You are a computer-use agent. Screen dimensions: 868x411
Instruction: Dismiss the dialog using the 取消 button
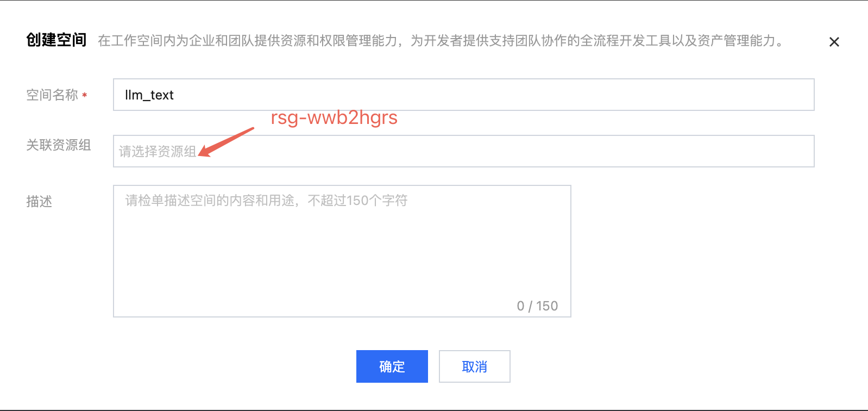[475, 366]
